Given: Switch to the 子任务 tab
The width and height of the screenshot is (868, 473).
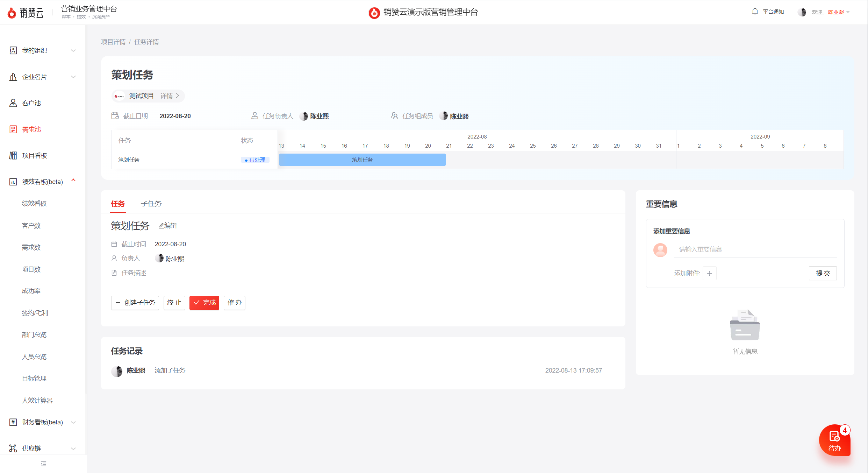Looking at the screenshot, I should (151, 204).
